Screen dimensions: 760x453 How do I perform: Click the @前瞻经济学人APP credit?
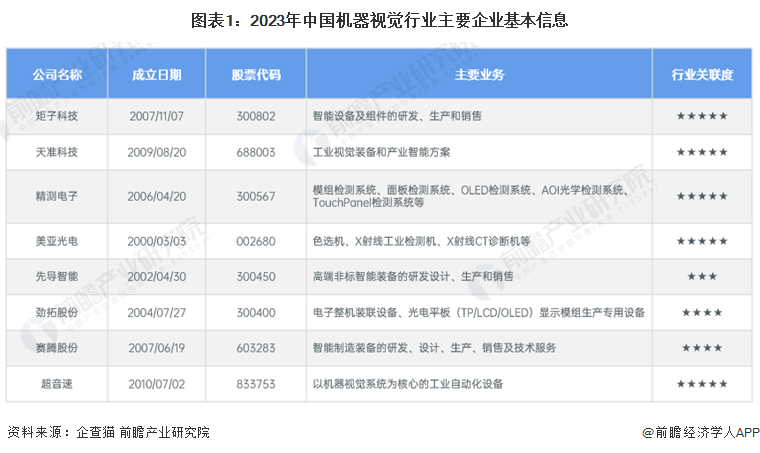[x=700, y=432]
